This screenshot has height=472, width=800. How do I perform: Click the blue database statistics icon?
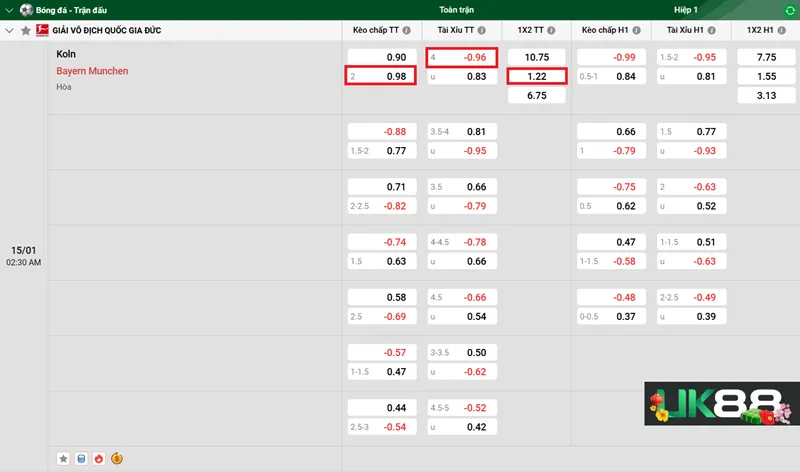81,458
